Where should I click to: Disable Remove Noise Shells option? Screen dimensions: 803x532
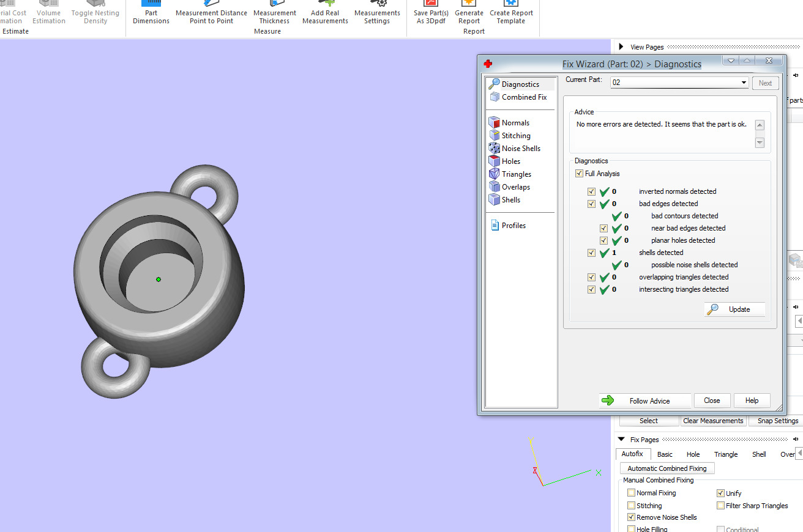tap(631, 517)
